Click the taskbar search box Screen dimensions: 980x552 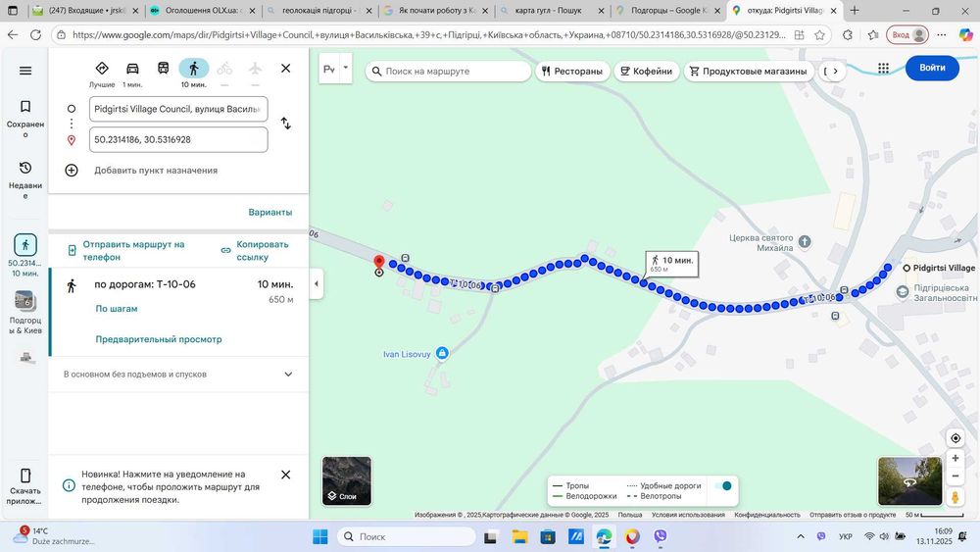point(407,536)
